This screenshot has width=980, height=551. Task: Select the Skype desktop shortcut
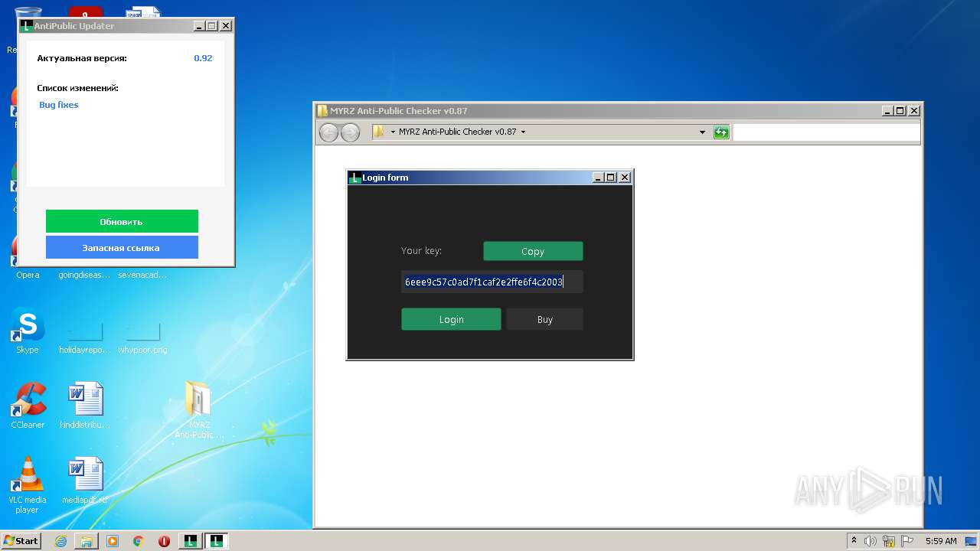28,331
